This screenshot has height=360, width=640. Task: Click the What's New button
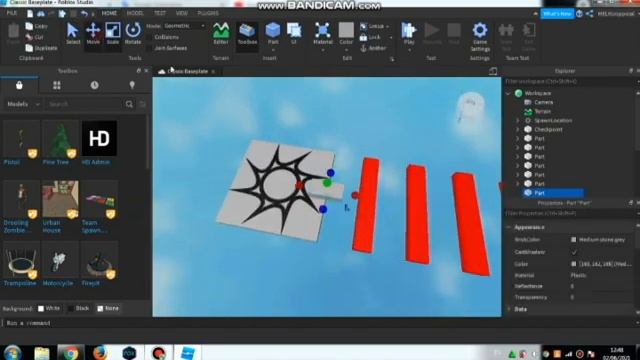[x=557, y=14]
